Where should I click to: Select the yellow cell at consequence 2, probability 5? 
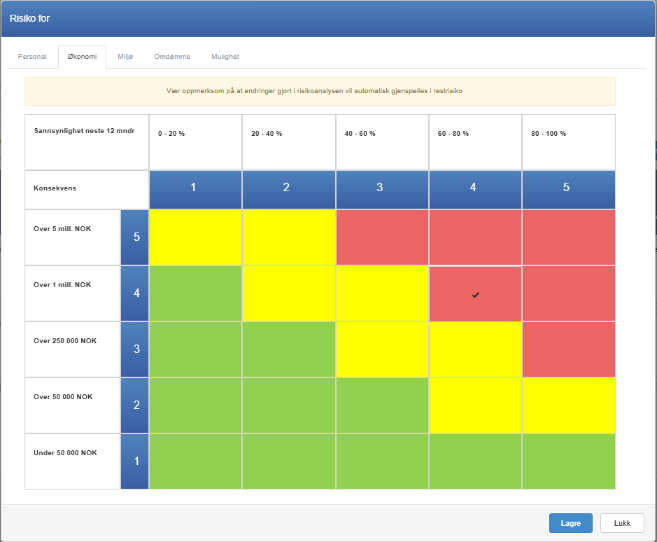[569, 405]
